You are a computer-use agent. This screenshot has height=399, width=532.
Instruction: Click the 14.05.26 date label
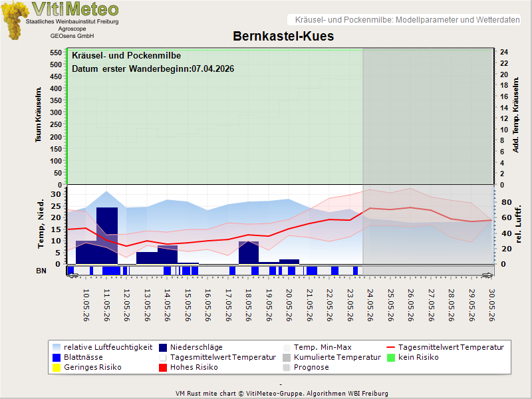(x=168, y=305)
